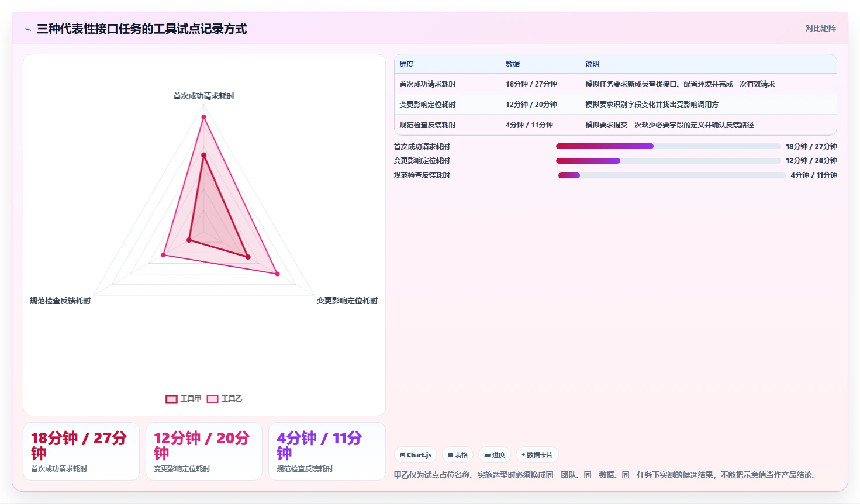Click 工具乙 radar point at top vertex
This screenshot has width=860, height=504.
tap(203, 117)
